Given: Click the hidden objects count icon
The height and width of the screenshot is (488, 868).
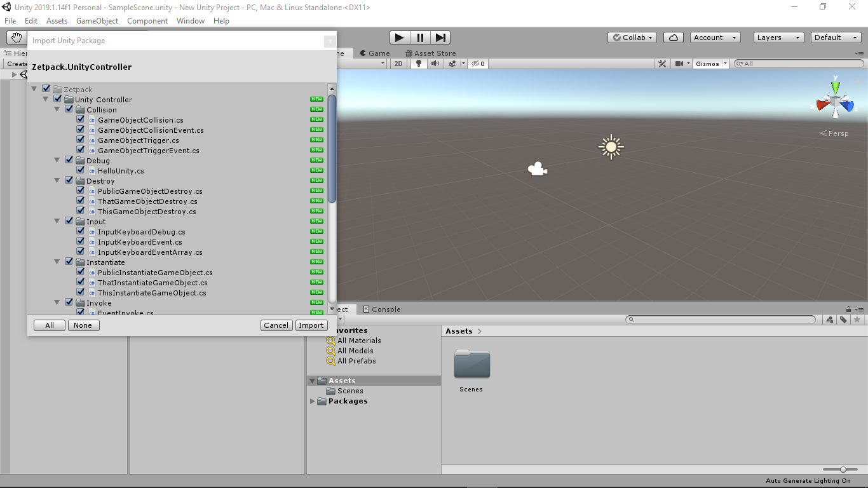Looking at the screenshot, I should pyautogui.click(x=478, y=64).
